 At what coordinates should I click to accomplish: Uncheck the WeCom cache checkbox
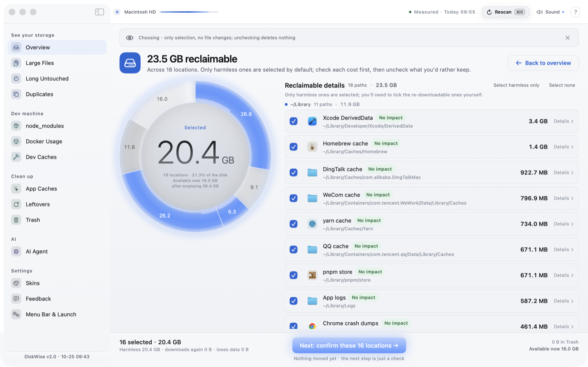pyautogui.click(x=293, y=198)
